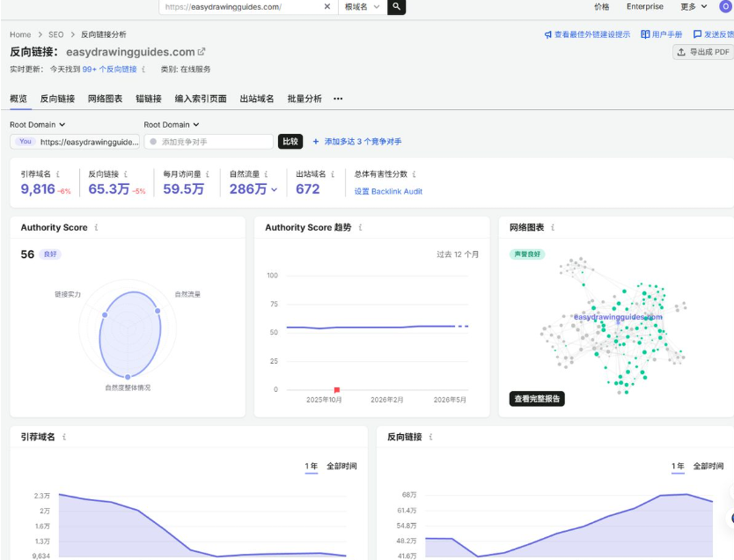Screen dimensions: 734x560
Task: Click info icon next to 引荐域名 metric
Action: (x=58, y=174)
